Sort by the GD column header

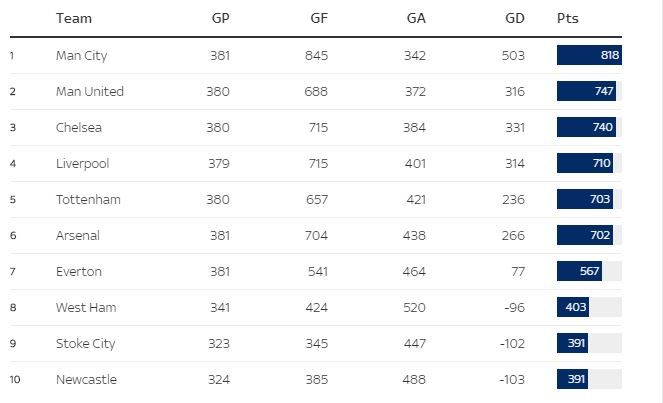point(514,19)
